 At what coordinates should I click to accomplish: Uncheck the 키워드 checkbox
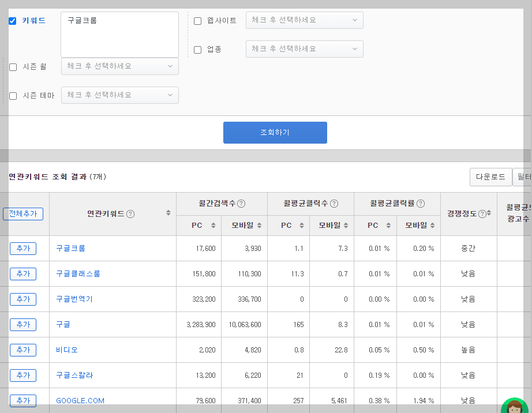[13, 21]
